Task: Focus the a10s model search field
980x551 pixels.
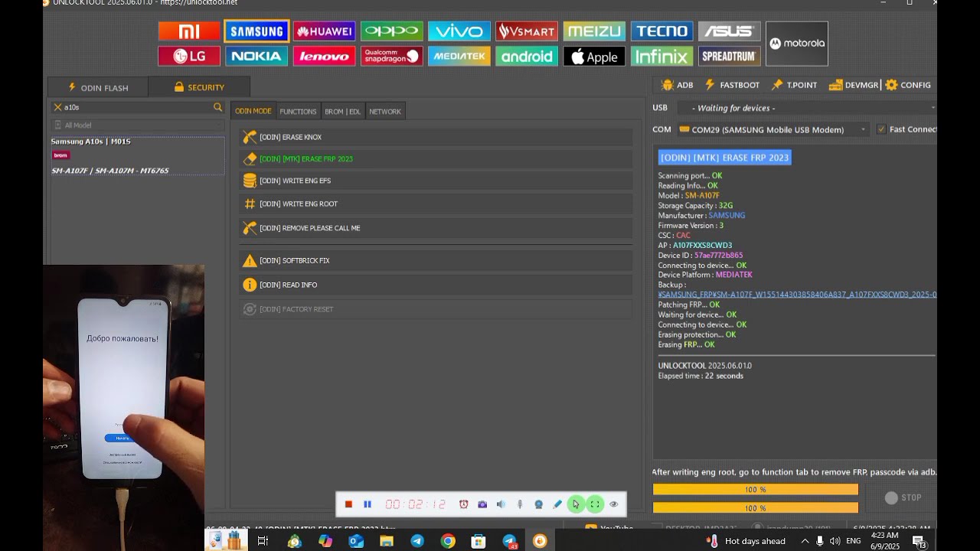Action: click(137, 107)
